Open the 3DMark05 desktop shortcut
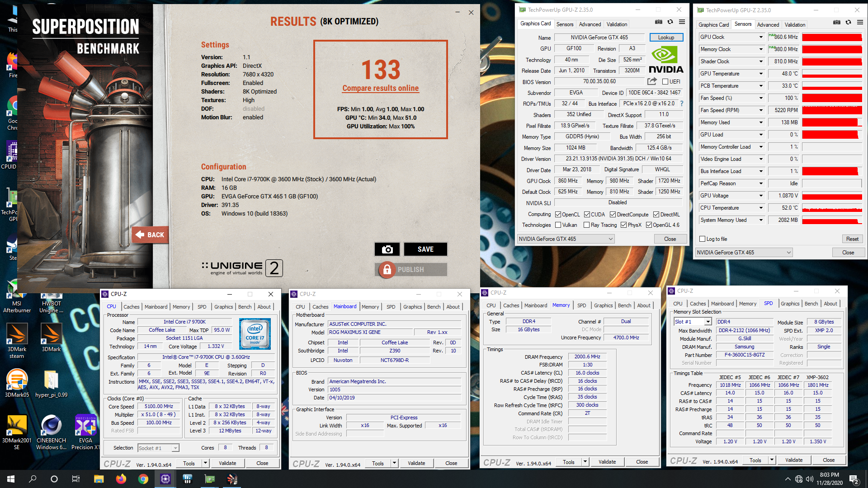The width and height of the screenshot is (868, 488). [17, 383]
